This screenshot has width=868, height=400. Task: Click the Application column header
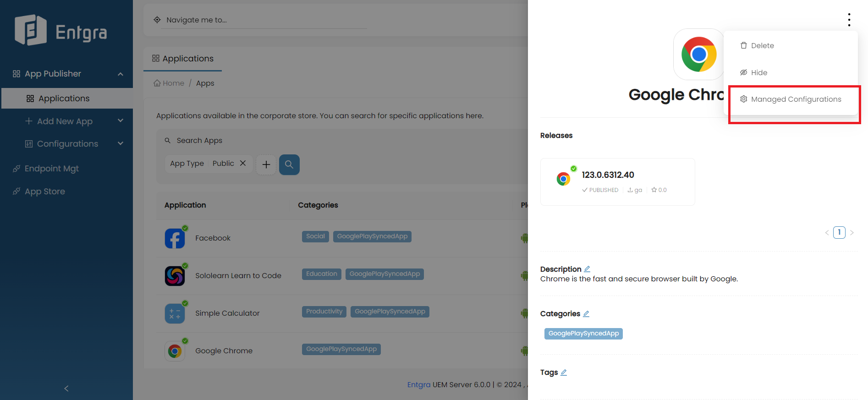click(185, 205)
